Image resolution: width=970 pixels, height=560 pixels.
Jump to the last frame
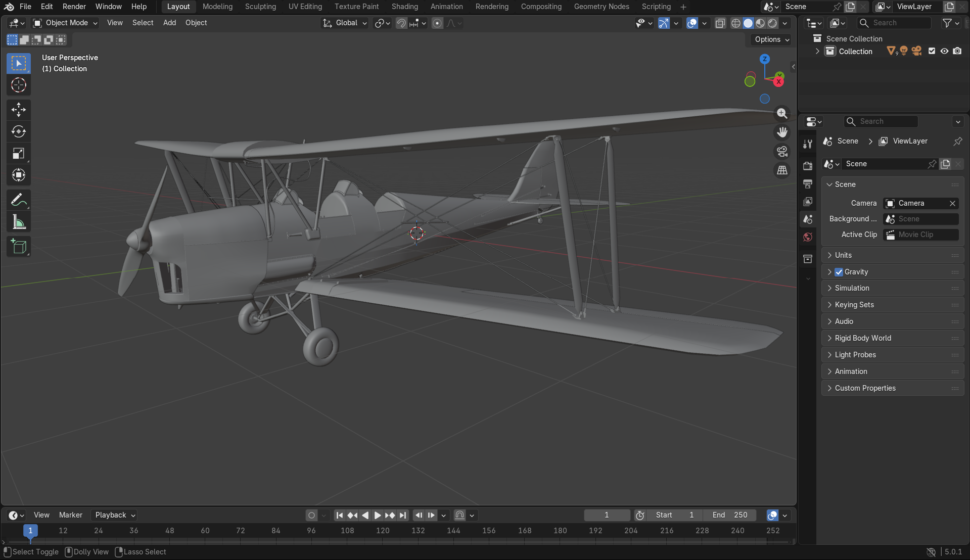coord(403,515)
